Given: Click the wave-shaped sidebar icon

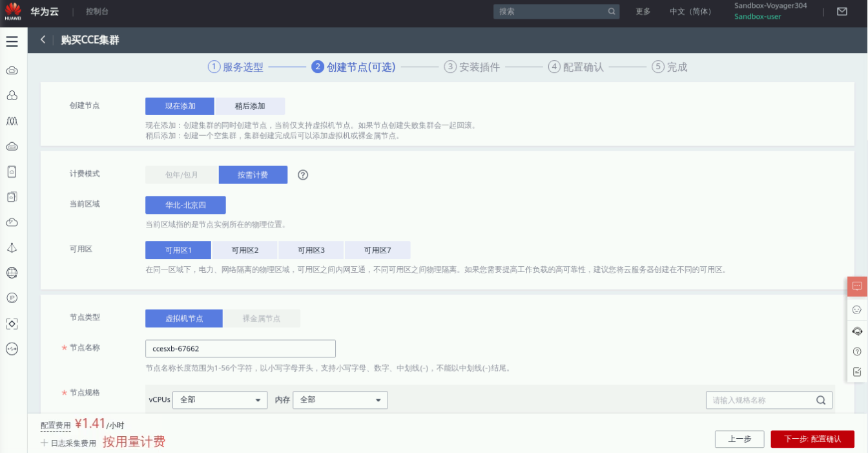Looking at the screenshot, I should pos(12,121).
